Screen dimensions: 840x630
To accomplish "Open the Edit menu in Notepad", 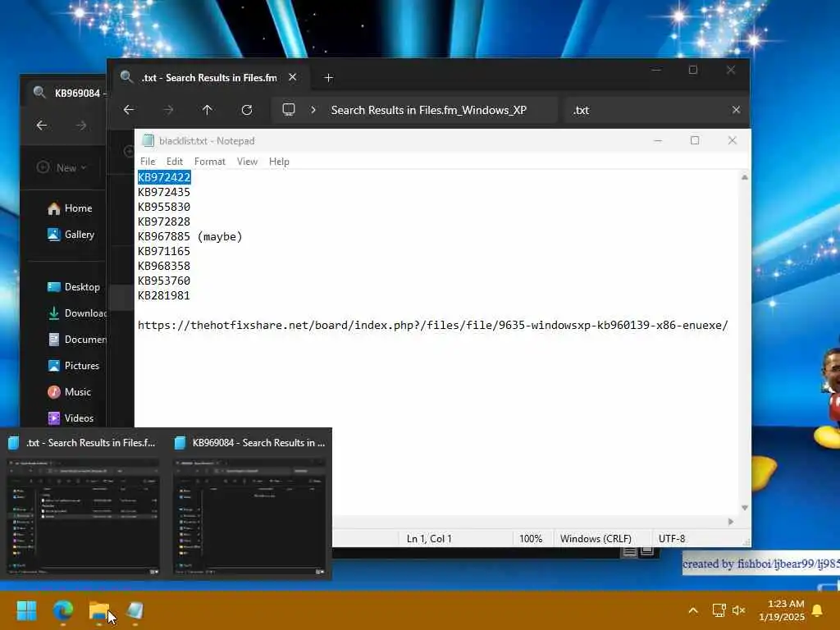I will click(174, 162).
